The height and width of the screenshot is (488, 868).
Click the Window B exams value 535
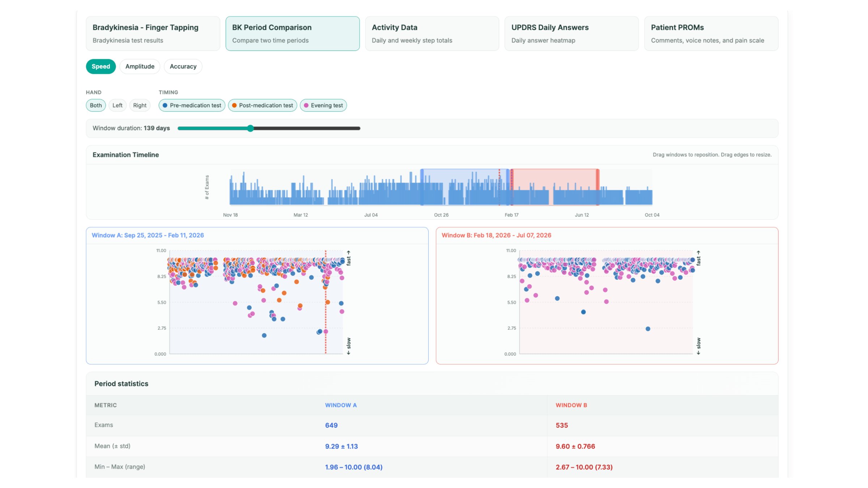(562, 425)
